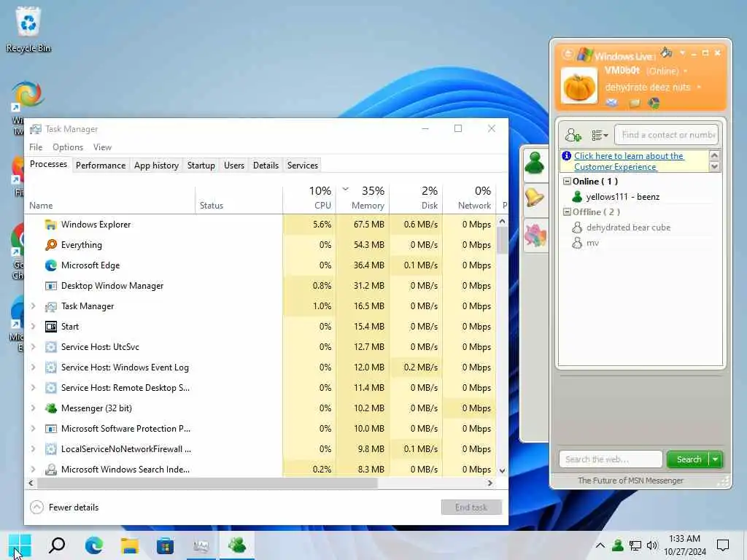Image resolution: width=747 pixels, height=560 pixels.
Task: Click the folder icon in Messenger header
Action: (635, 103)
